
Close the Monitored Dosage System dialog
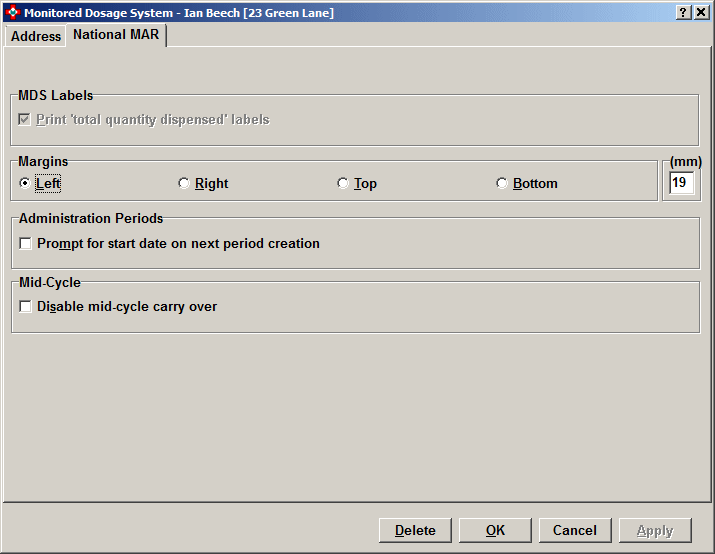click(701, 12)
